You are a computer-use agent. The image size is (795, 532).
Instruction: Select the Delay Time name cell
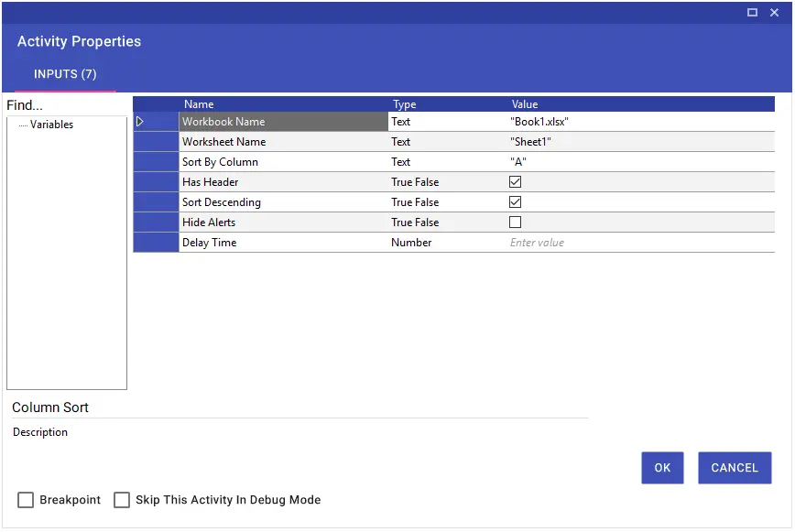(x=283, y=243)
